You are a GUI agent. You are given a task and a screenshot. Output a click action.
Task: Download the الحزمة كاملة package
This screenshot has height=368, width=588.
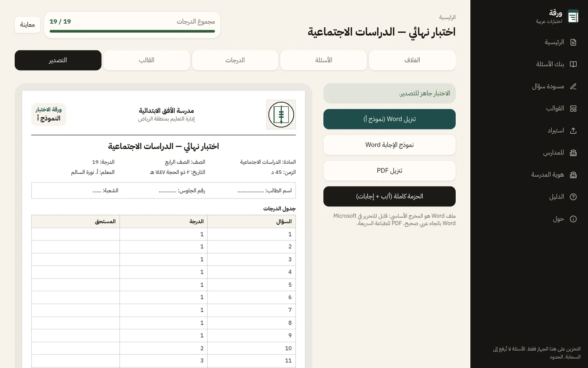click(x=390, y=197)
